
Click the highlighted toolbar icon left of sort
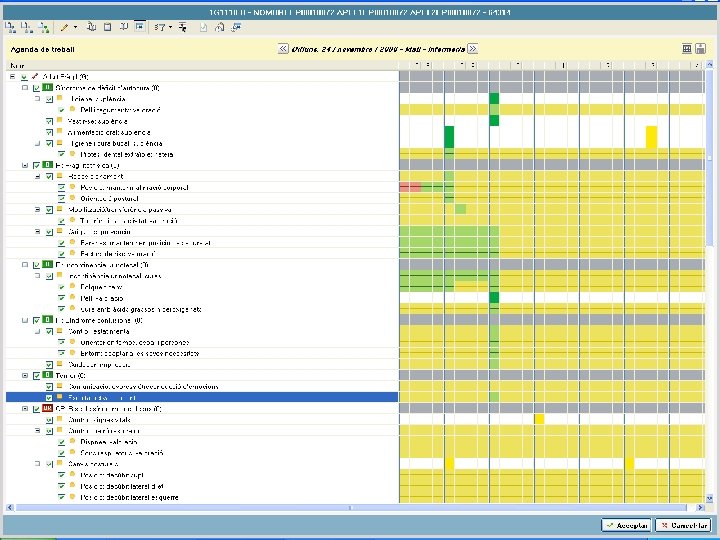pos(140,26)
